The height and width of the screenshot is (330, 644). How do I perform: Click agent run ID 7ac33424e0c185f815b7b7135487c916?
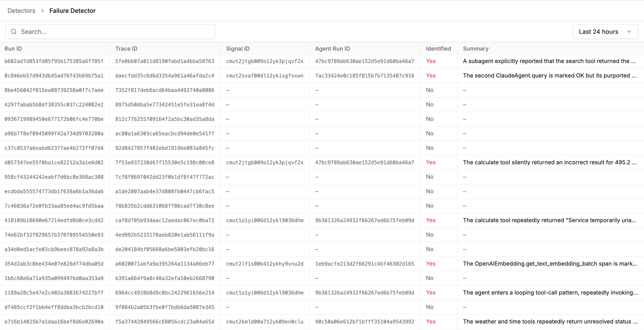click(x=365, y=76)
